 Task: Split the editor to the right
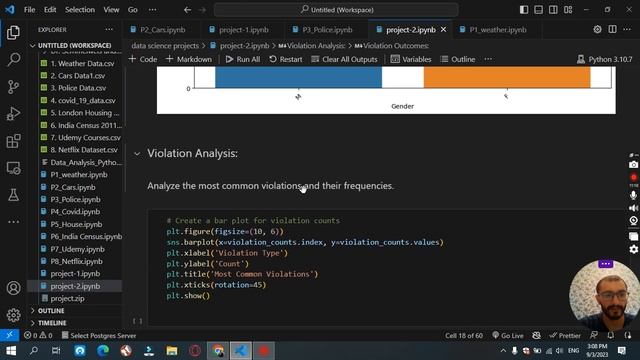(612, 29)
